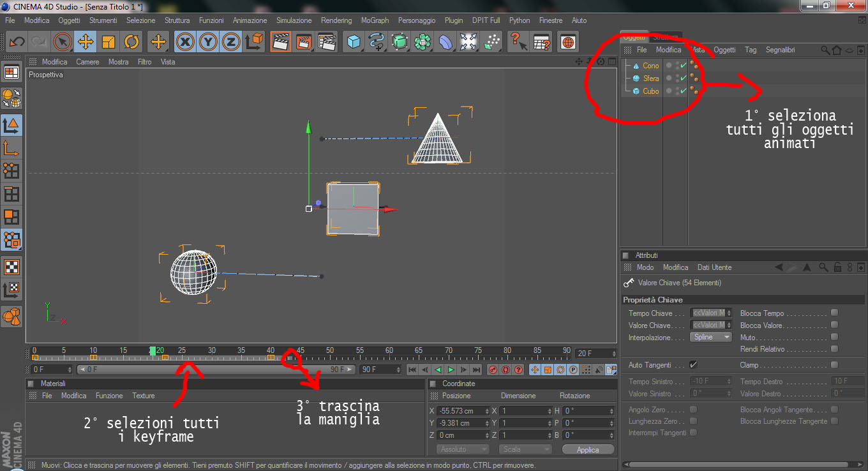
Task: Toggle the Muto checkbox
Action: [x=834, y=337]
